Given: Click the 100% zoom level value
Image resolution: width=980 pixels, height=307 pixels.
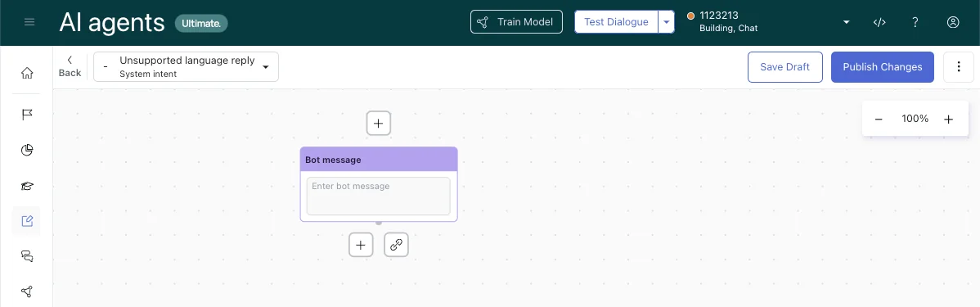Looking at the screenshot, I should [x=915, y=119].
